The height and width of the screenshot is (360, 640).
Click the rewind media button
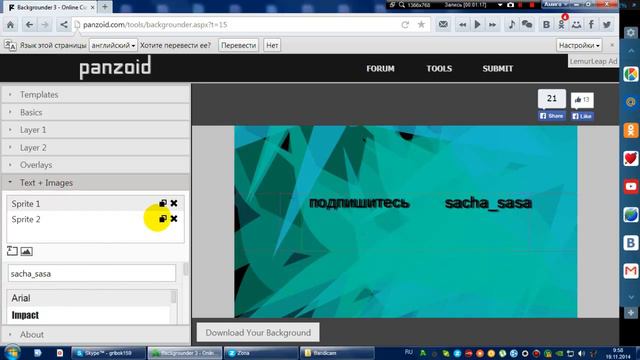(x=462, y=25)
